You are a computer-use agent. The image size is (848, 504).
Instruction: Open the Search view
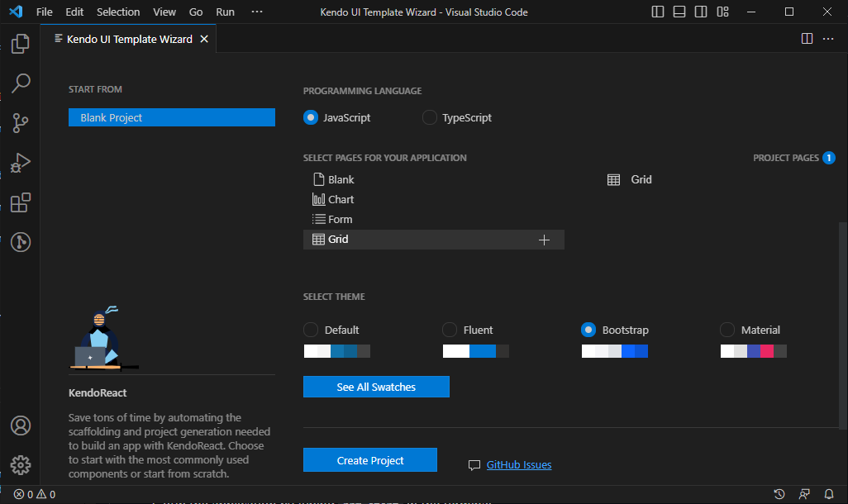click(20, 83)
